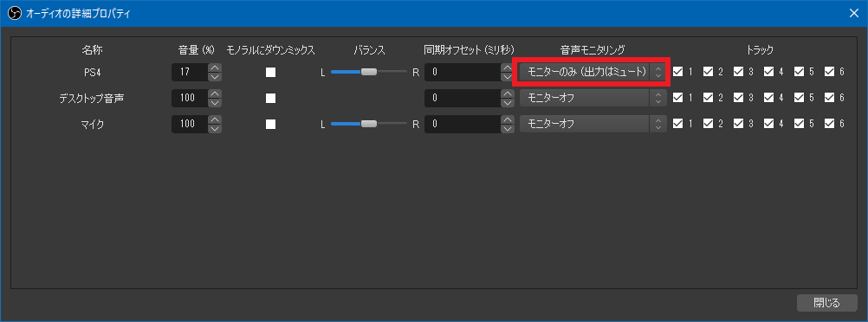The height and width of the screenshot is (322, 868).
Task: Increase PS4 sync offset with up arrow
Action: (507, 68)
